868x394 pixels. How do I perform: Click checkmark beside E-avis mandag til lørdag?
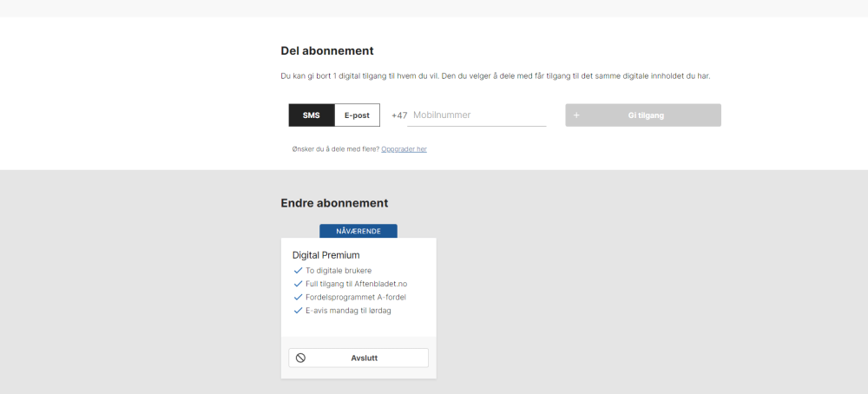tap(298, 310)
